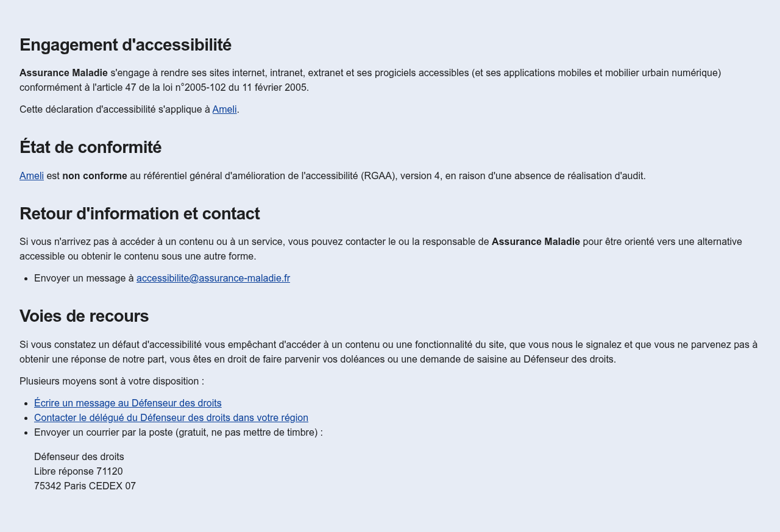Image resolution: width=780 pixels, height=532 pixels.
Task: Click the 'Envoyer un message à' text
Action: pos(84,278)
